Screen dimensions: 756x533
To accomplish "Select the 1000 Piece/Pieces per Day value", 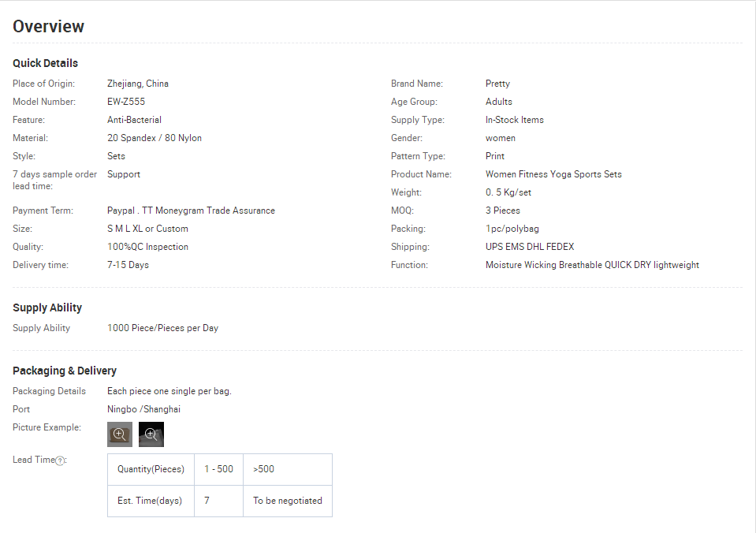I will pyautogui.click(x=162, y=328).
